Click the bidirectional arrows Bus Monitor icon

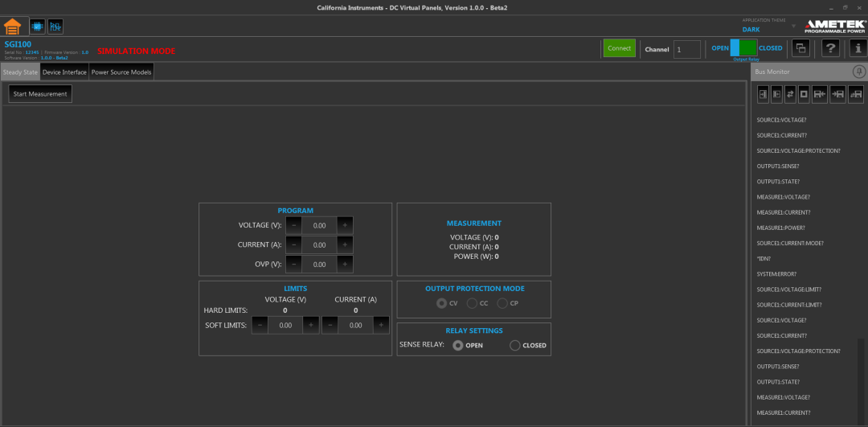[x=791, y=94]
